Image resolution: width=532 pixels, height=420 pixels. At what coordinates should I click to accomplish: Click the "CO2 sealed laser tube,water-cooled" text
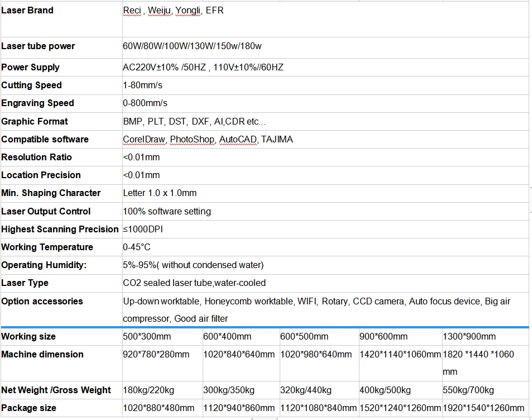pos(194,283)
